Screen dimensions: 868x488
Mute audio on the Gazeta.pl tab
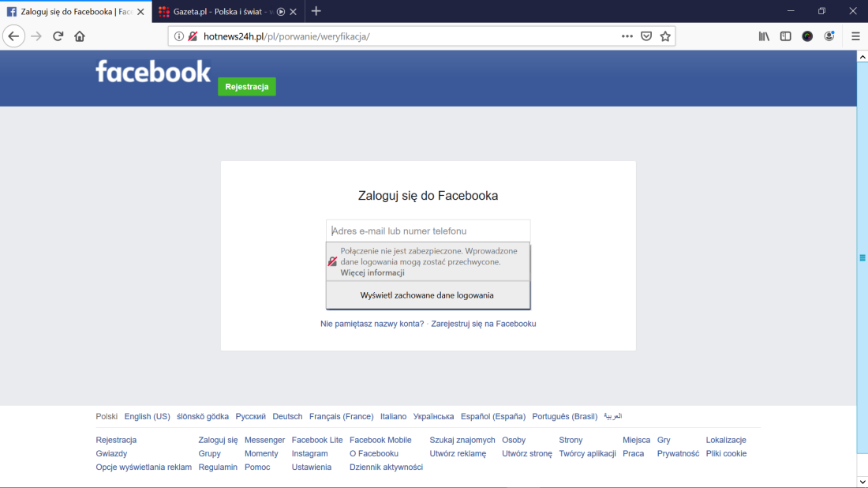click(281, 12)
